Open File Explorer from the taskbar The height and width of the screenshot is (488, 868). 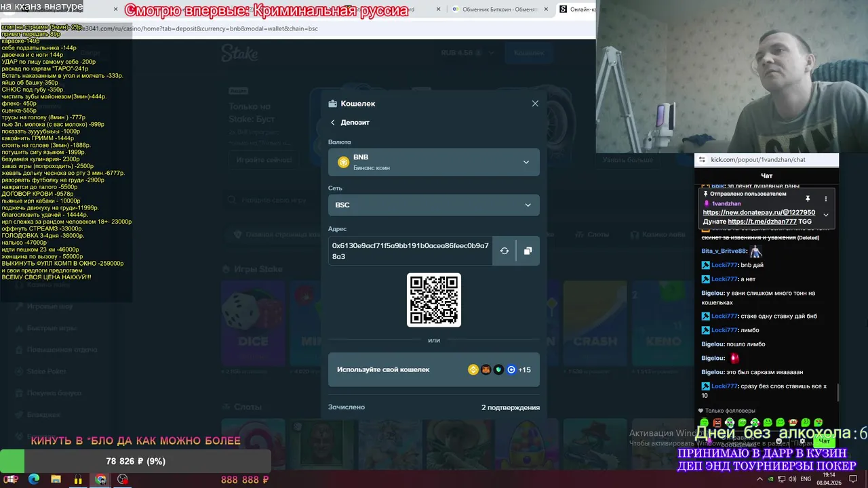56,479
